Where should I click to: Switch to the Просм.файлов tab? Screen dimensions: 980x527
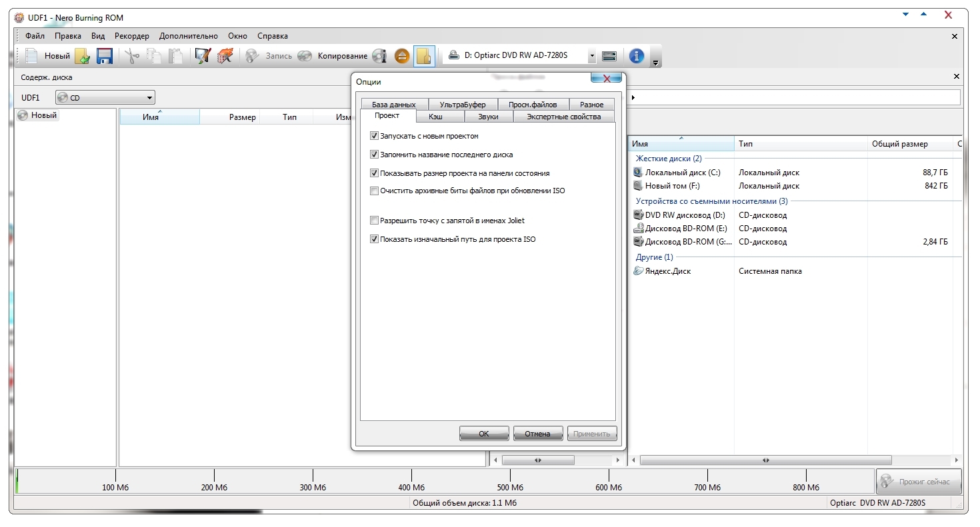[x=533, y=105]
